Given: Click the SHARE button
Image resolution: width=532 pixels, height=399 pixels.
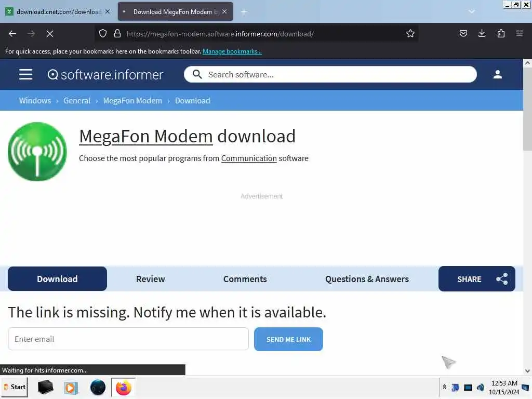Looking at the screenshot, I should pyautogui.click(x=477, y=279).
